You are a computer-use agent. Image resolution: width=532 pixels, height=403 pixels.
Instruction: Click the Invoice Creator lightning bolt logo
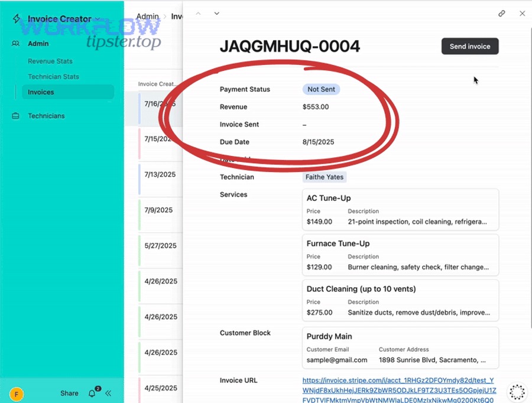(15, 18)
